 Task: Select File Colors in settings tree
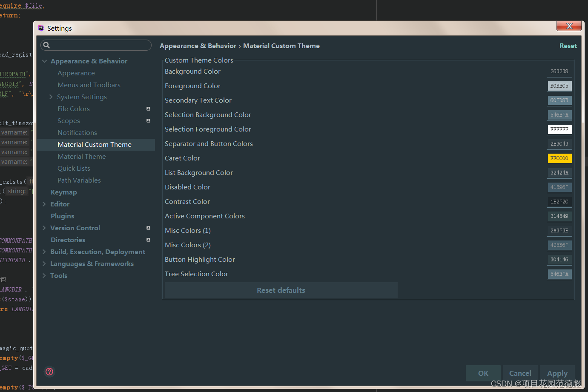(74, 109)
